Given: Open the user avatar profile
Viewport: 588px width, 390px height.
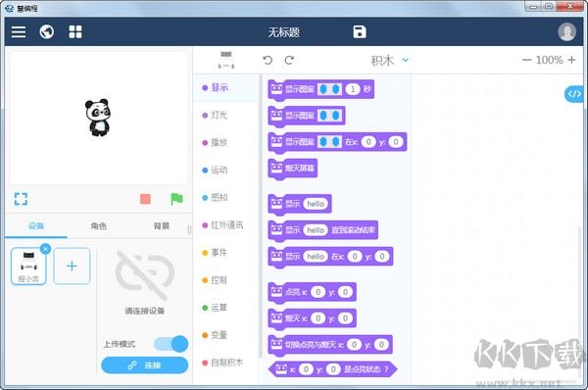Looking at the screenshot, I should click(x=566, y=32).
